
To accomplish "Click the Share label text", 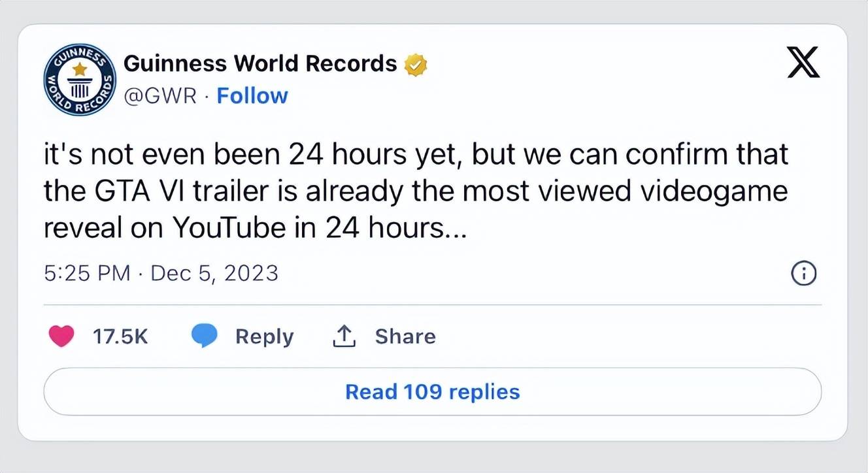I will point(405,336).
